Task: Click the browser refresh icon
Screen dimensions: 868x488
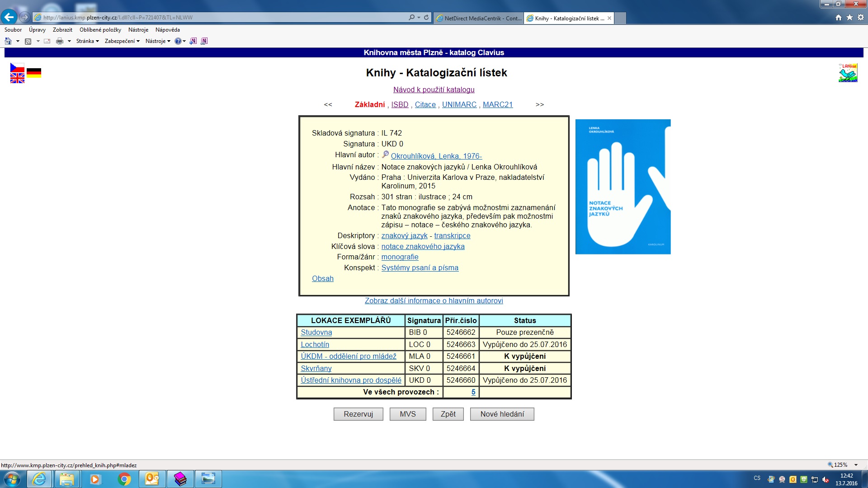Action: 426,18
